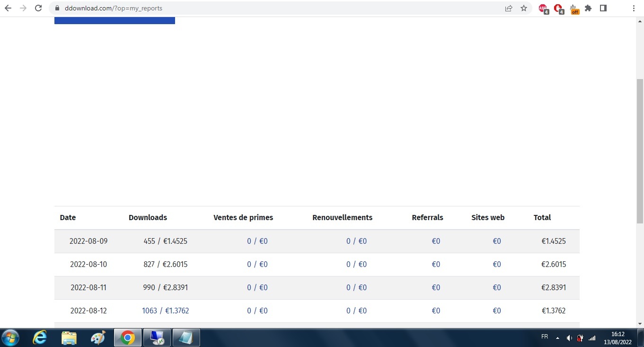Open the FR language selector in the taskbar
Screen dimensions: 644x347
click(545, 337)
